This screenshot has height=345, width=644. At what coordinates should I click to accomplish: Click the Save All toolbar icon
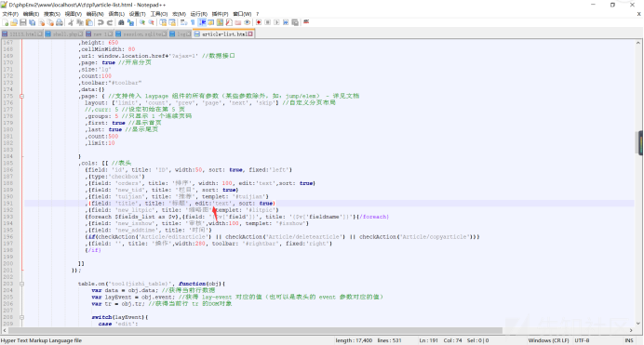(x=32, y=22)
